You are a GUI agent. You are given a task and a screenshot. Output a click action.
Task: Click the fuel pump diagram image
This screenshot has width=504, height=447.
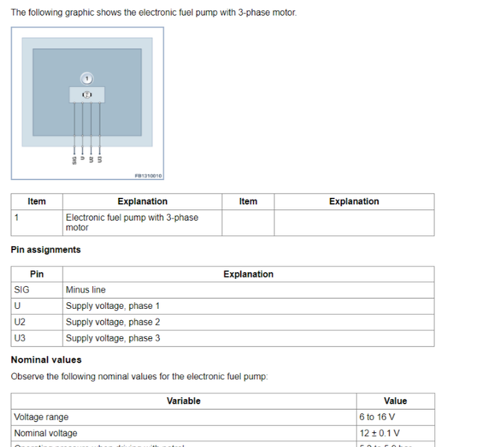(87, 103)
